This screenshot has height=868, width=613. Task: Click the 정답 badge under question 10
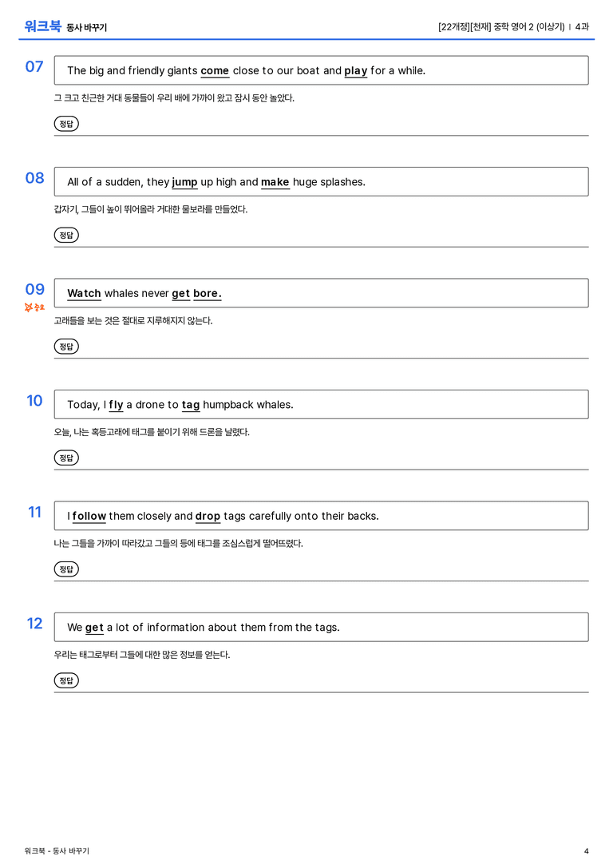pos(66,458)
